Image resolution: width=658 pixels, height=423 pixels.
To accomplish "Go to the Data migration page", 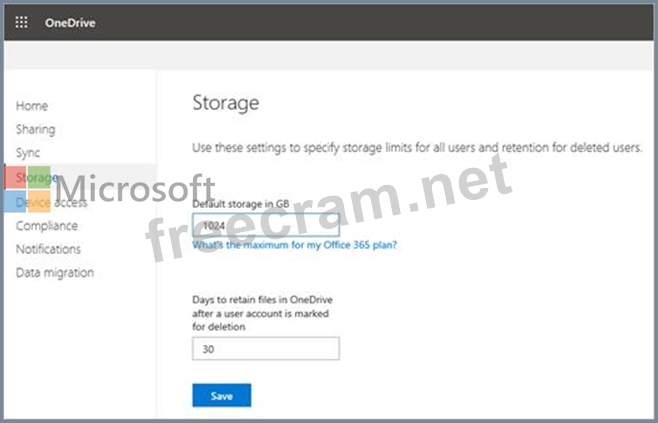I will [55, 273].
